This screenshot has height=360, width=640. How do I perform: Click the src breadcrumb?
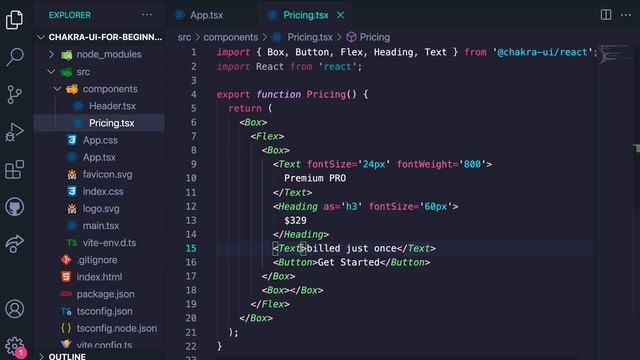[x=184, y=37]
